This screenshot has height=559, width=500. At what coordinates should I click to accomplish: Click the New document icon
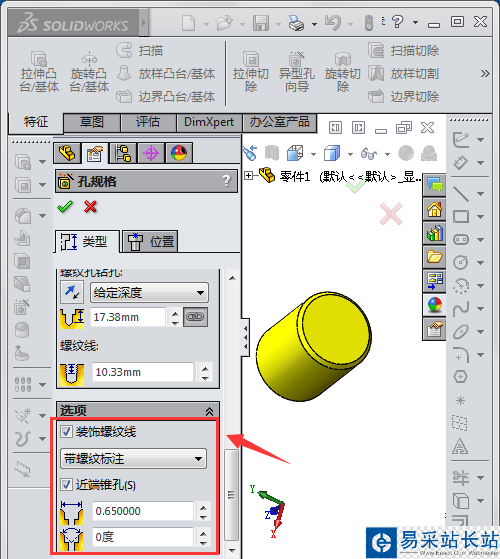(189, 23)
